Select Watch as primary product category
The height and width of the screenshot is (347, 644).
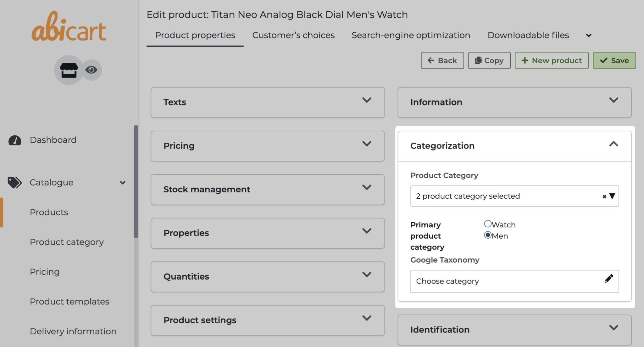pos(488,224)
